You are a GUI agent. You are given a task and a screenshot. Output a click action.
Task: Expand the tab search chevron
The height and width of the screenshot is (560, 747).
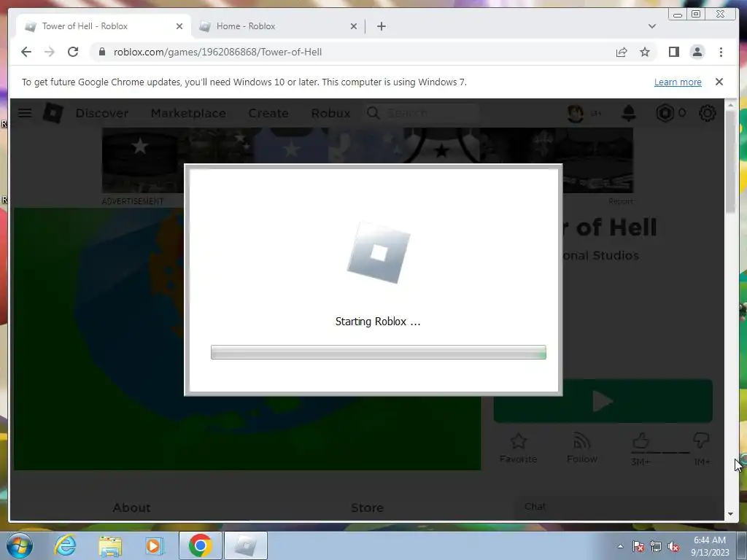(x=651, y=26)
